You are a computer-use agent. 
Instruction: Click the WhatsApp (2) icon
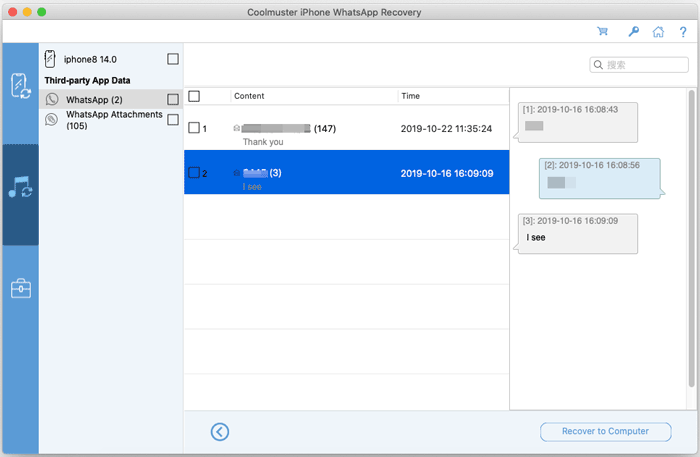pyautogui.click(x=52, y=99)
